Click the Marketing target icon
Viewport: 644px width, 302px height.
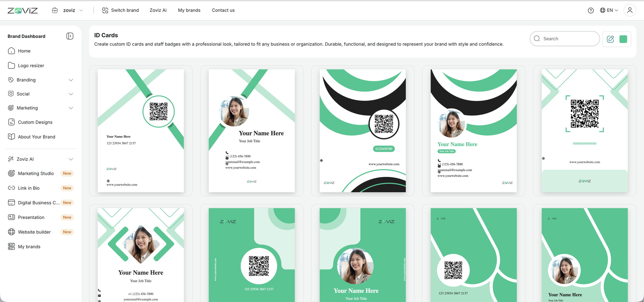pos(11,108)
